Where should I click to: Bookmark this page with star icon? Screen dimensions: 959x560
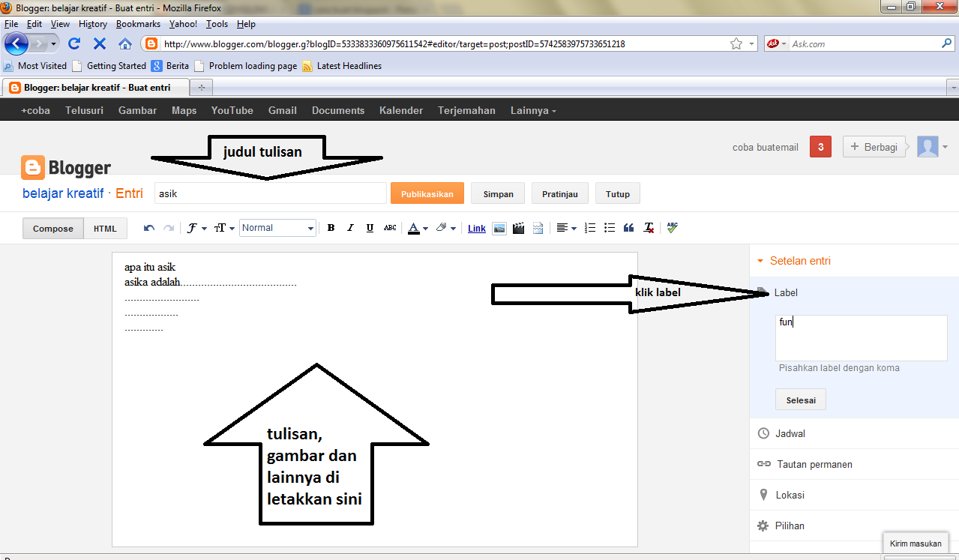point(736,43)
